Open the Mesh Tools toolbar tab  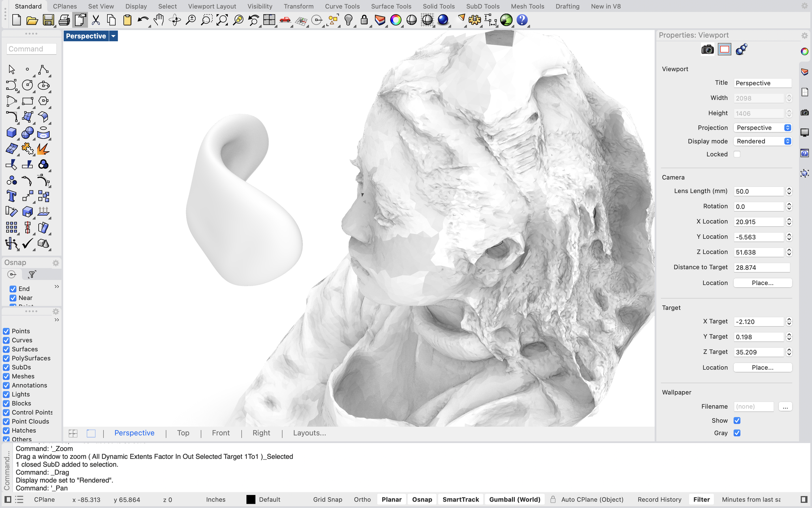527,6
